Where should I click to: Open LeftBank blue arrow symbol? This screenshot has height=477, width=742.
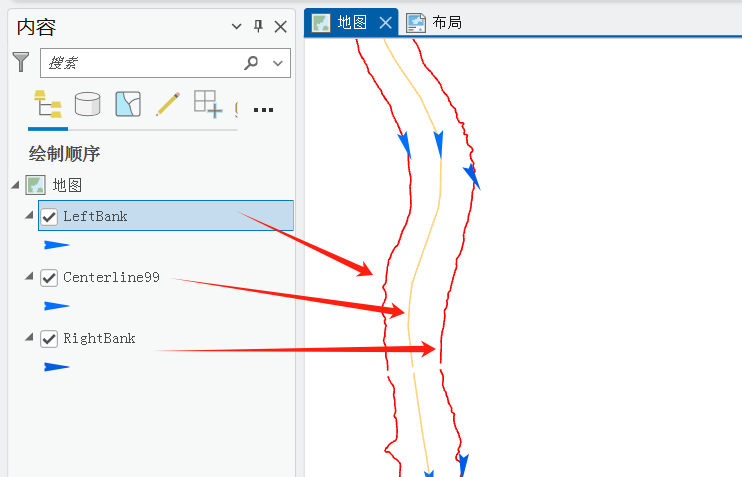[x=56, y=245]
